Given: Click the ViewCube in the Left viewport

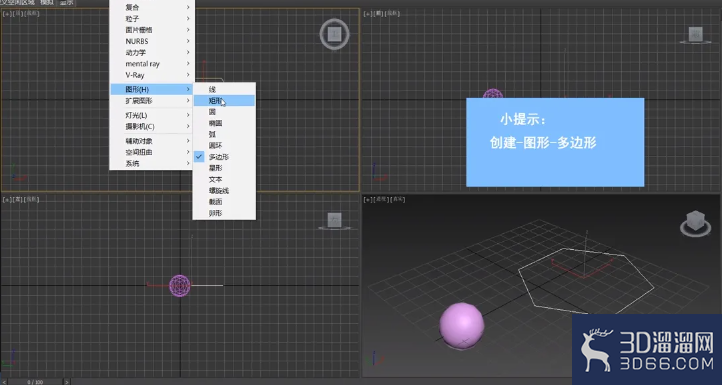Looking at the screenshot, I should click(334, 221).
